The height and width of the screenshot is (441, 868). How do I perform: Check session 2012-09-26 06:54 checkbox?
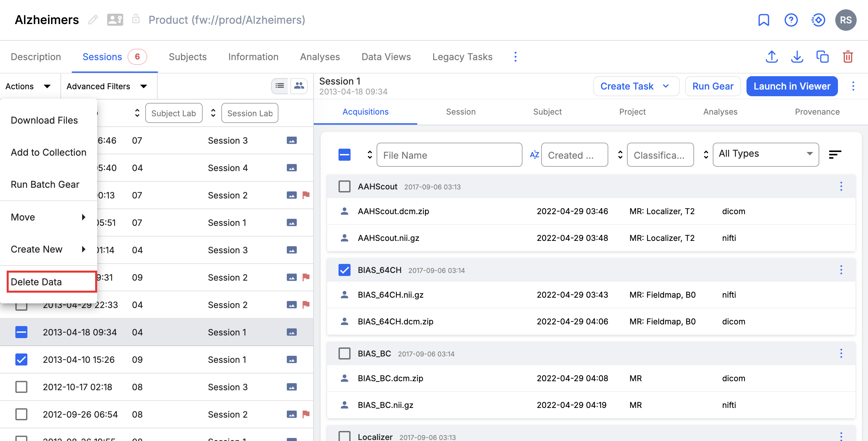click(21, 414)
